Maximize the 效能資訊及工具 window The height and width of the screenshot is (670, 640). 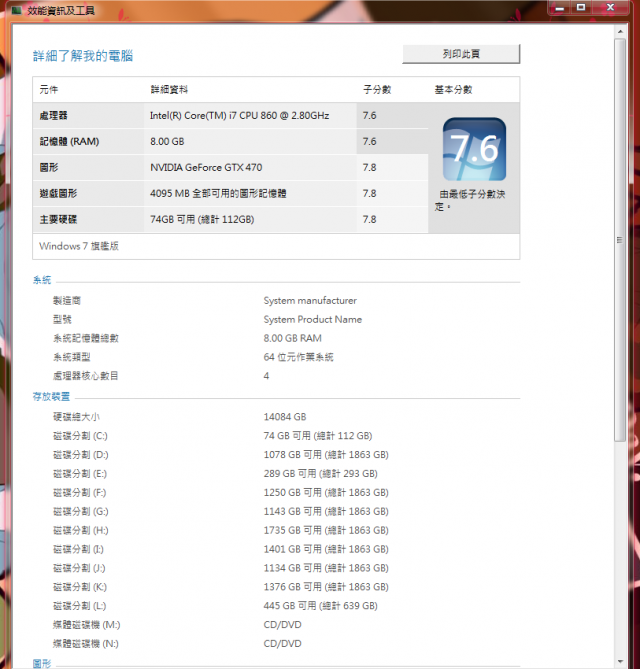click(581, 8)
